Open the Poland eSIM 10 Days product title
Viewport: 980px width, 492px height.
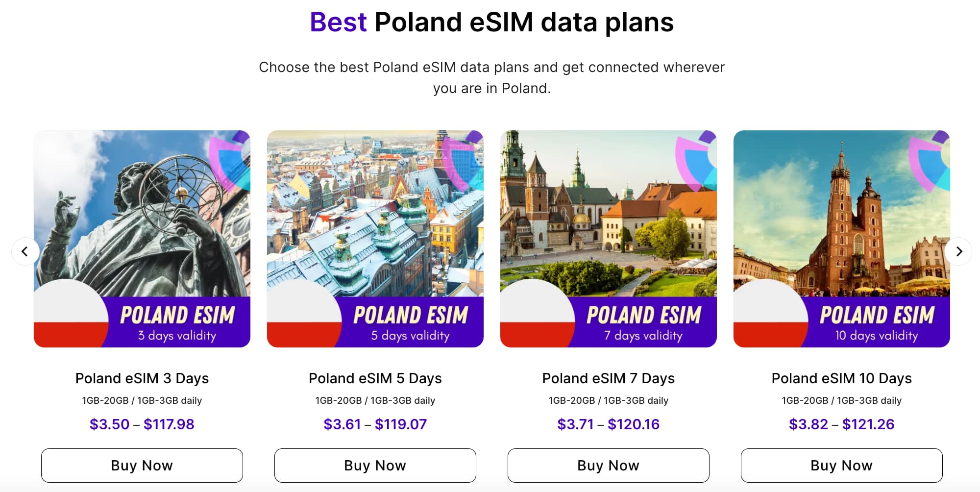point(842,378)
